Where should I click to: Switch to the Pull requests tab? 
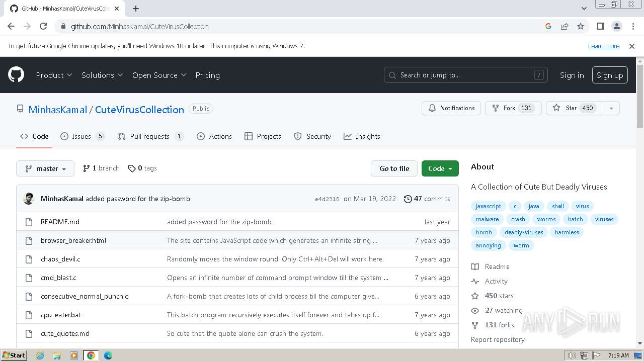[151, 136]
